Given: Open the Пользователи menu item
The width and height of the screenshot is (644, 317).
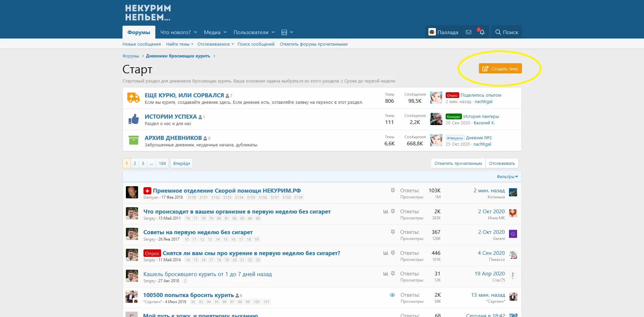Looking at the screenshot, I should (251, 32).
